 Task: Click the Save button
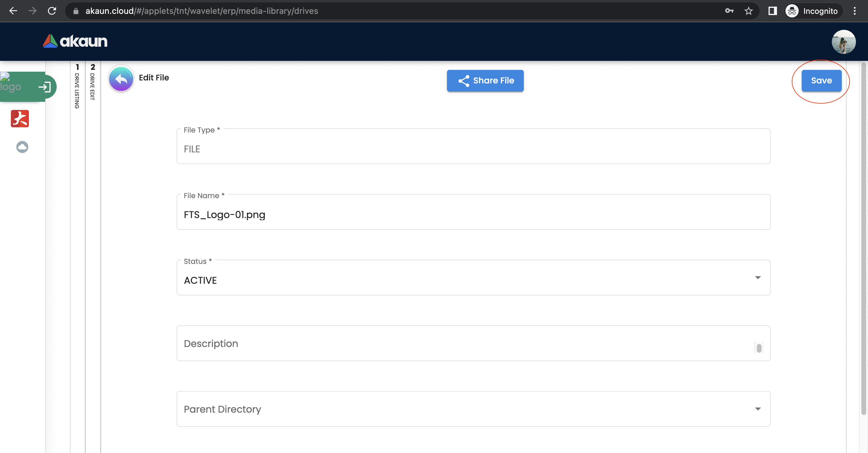pos(821,80)
